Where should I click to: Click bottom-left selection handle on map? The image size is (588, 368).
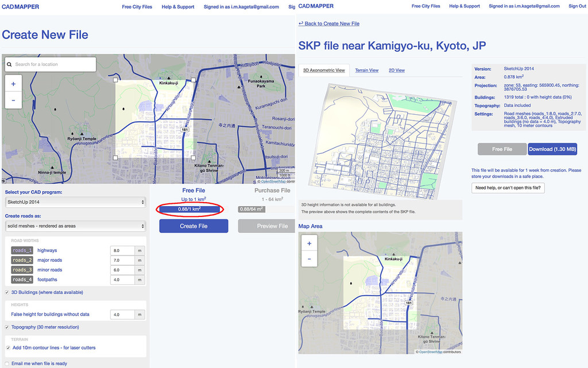pyautogui.click(x=115, y=158)
